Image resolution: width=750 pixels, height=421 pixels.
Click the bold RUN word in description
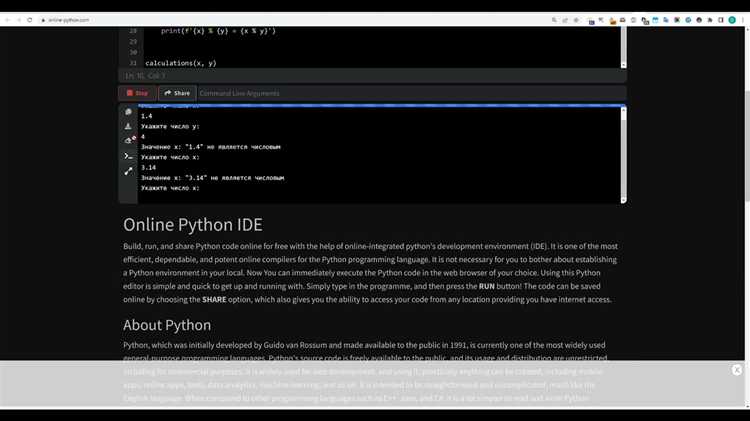point(486,286)
